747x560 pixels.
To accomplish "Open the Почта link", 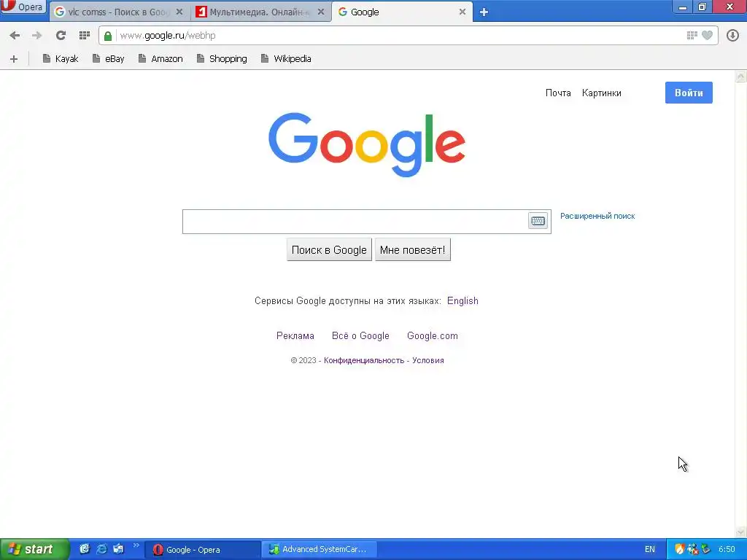I will (558, 93).
